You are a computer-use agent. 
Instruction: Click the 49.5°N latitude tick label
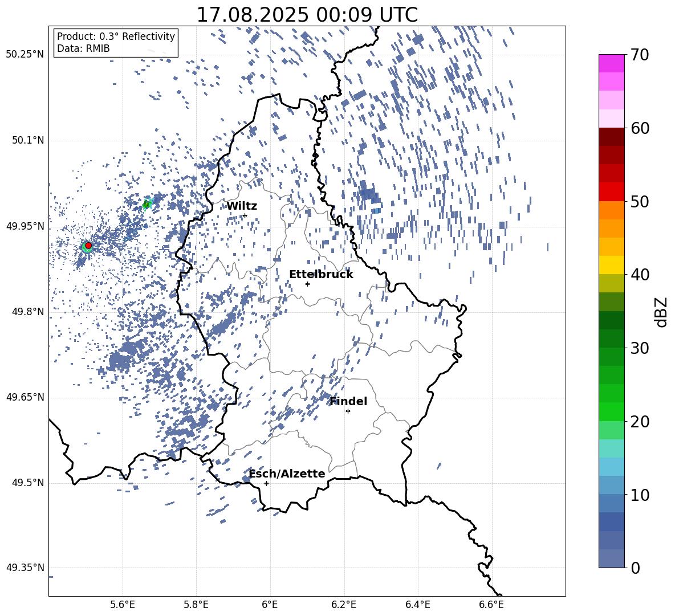(27, 483)
